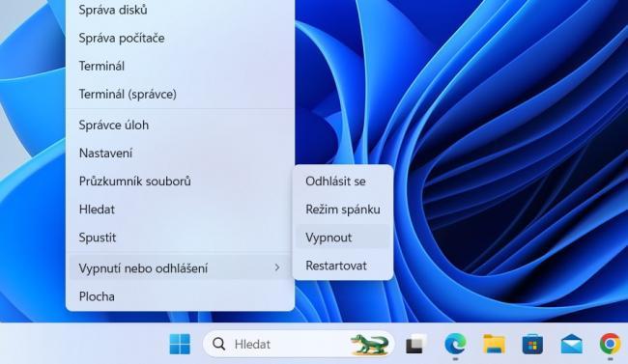Select Správa disků in the menu
Screen dimensions: 628x364
(x=181, y=10)
